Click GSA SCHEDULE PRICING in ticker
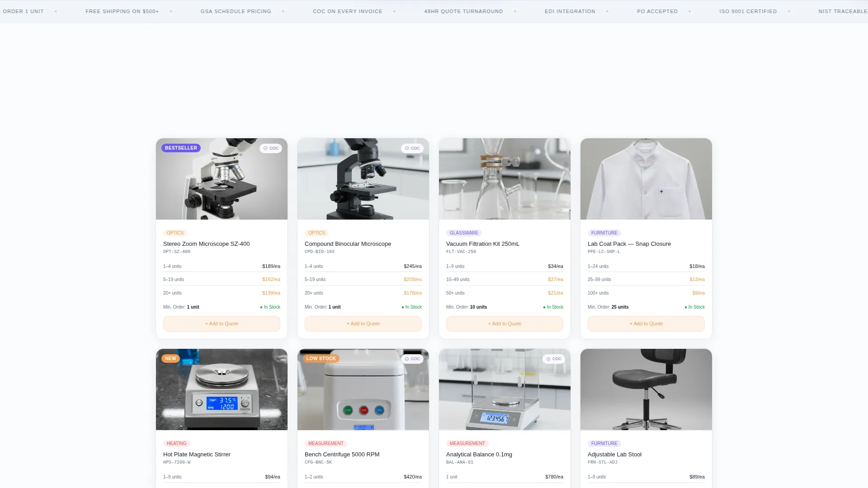This screenshot has width=868, height=488. (236, 11)
